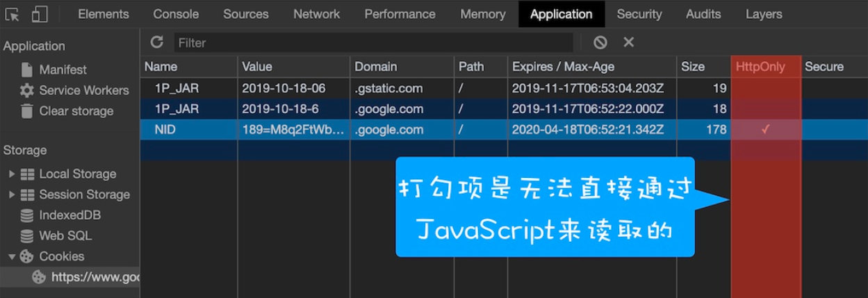
Task: Expand the Local Storage tree node
Action: point(12,174)
